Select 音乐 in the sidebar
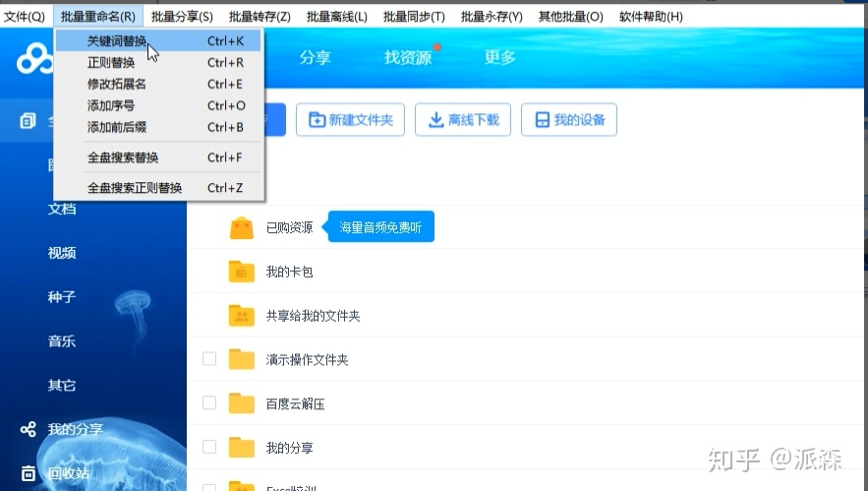Image resolution: width=868 pixels, height=491 pixels. point(62,341)
